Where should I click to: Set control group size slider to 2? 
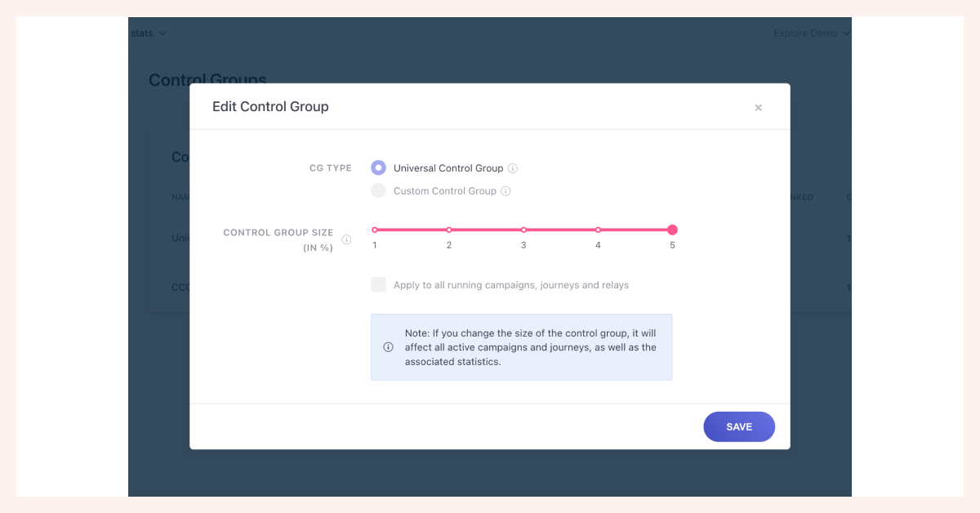[x=449, y=230]
